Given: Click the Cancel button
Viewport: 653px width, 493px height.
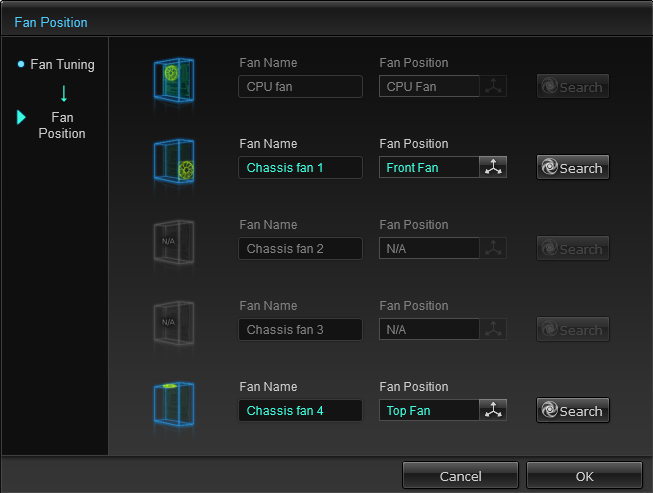Looking at the screenshot, I should pos(460,475).
